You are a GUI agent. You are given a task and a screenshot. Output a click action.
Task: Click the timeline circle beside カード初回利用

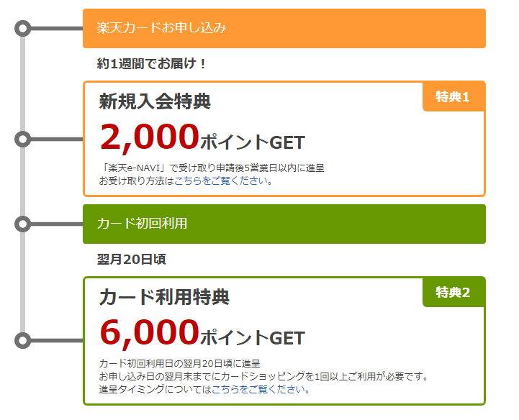click(x=23, y=224)
